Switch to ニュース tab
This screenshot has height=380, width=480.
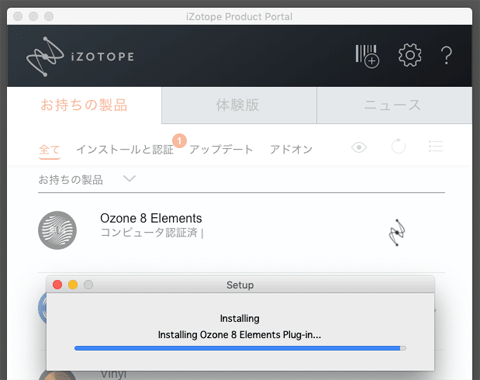coord(394,105)
